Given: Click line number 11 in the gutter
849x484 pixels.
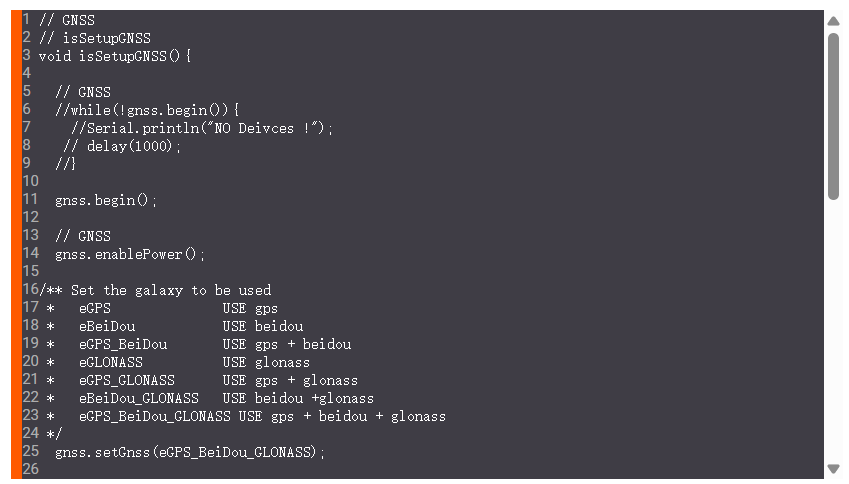Looking at the screenshot, I should (x=30, y=199).
